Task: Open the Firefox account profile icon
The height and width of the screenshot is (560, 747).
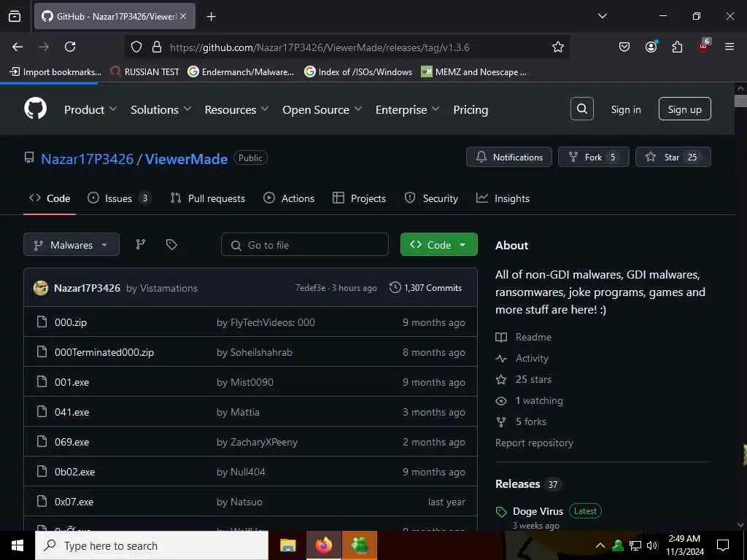Action: coord(651,47)
